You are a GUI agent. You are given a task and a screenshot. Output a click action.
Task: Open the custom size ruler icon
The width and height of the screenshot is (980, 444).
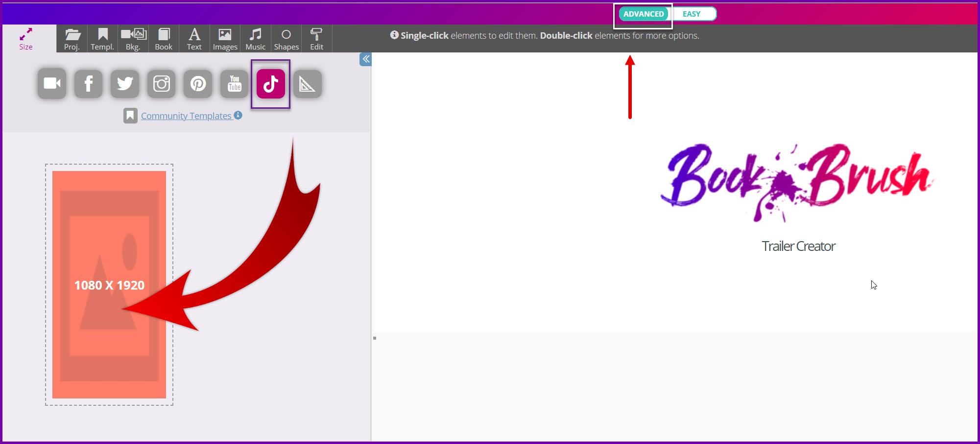pyautogui.click(x=307, y=84)
